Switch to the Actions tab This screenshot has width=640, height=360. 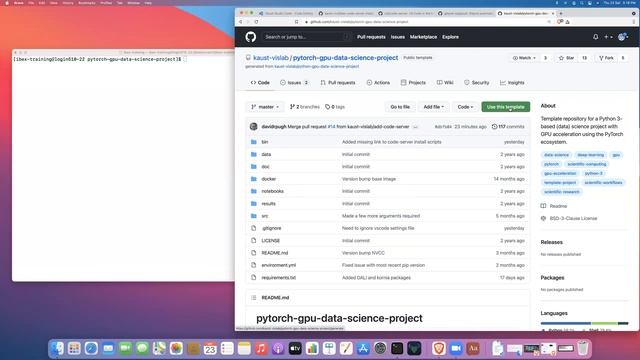point(378,82)
